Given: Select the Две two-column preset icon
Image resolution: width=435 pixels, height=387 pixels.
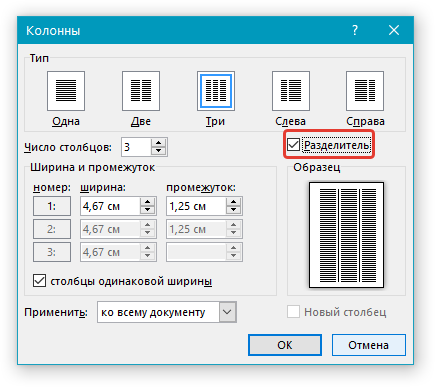Looking at the screenshot, I should click(x=141, y=91).
